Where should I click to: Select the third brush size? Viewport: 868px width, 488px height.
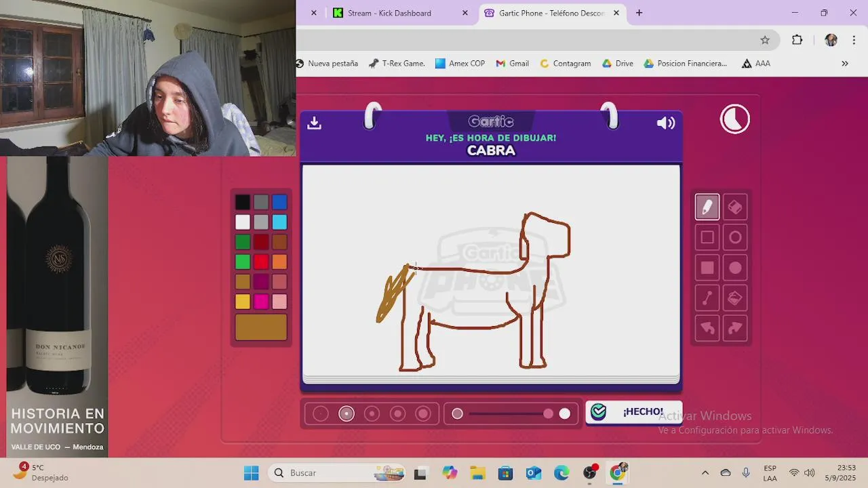click(372, 413)
